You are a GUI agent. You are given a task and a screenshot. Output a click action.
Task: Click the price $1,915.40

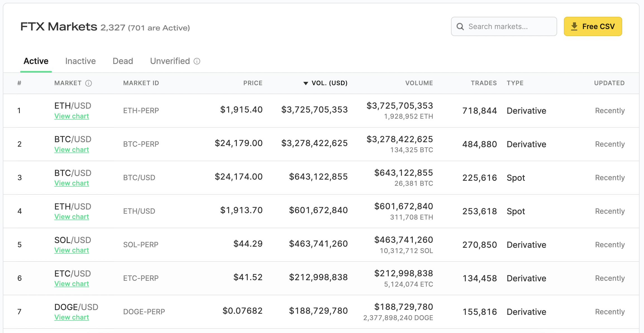pyautogui.click(x=241, y=110)
